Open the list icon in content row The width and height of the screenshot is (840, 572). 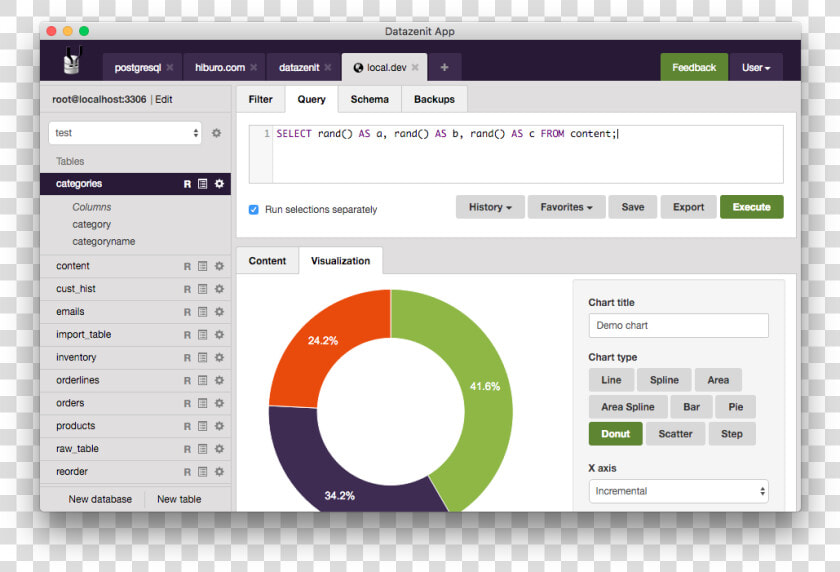coord(202,266)
